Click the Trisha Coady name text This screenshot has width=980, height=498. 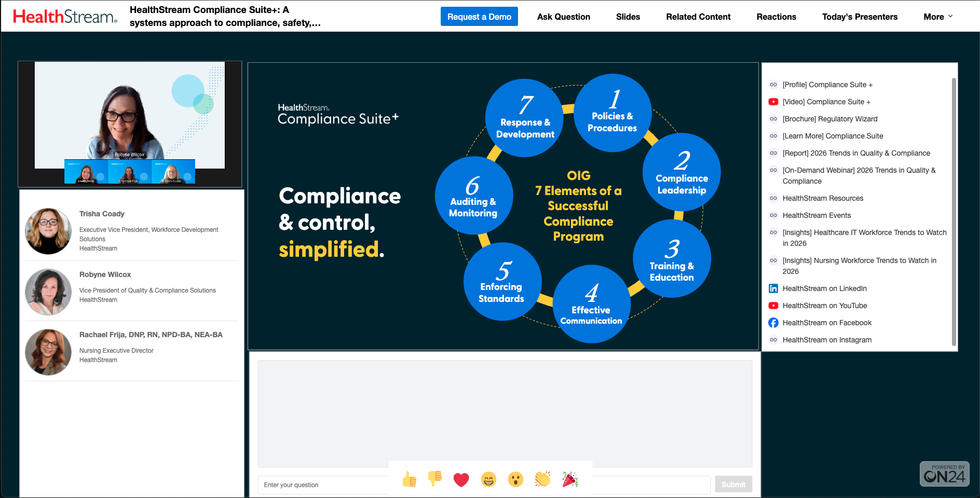pyautogui.click(x=102, y=214)
